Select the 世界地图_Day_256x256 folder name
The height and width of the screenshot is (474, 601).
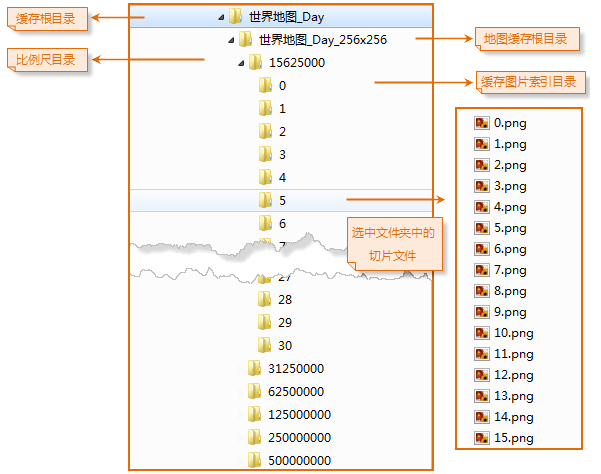(x=323, y=40)
